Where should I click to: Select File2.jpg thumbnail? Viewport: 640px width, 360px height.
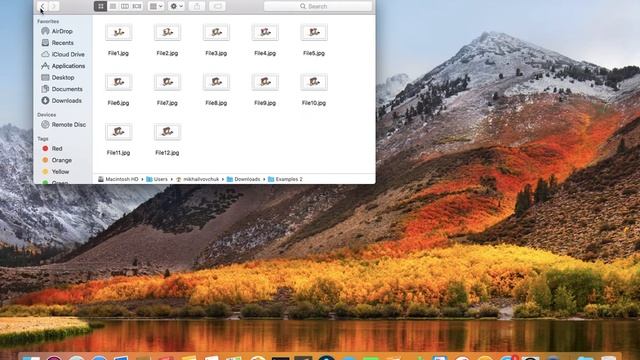(167, 32)
